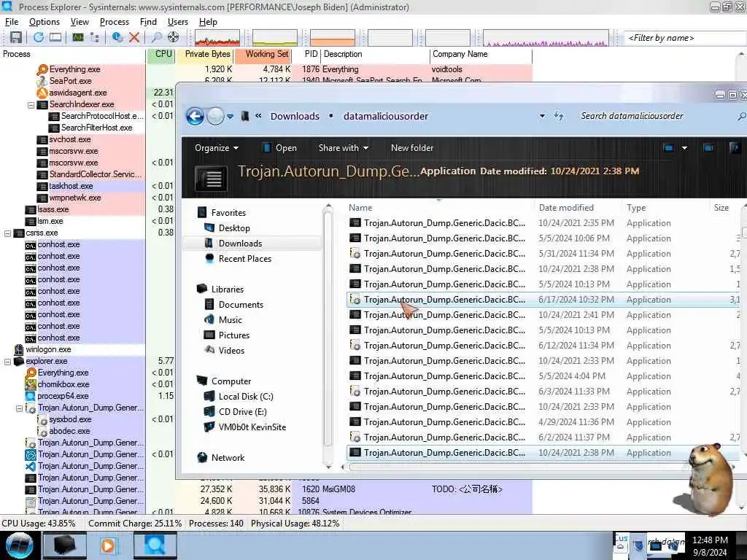The image size is (747, 560).
Task: Open Music library in navigation pane
Action: click(230, 320)
